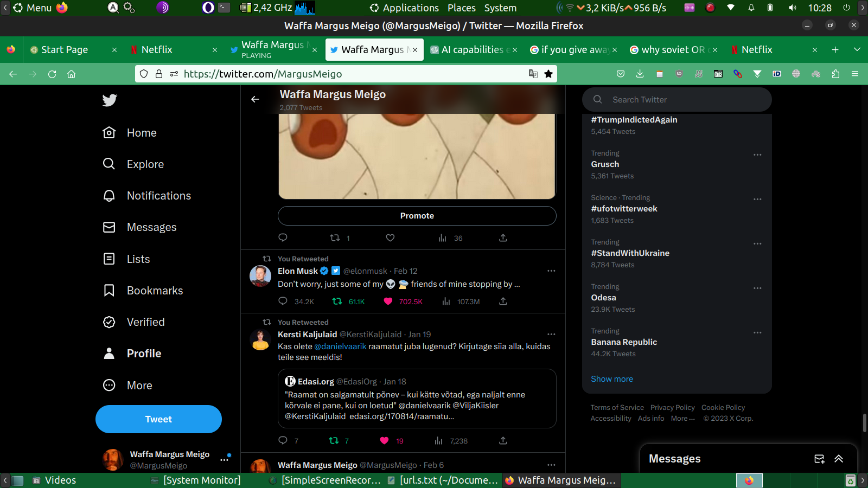Switch to 'why soviet OR' tab
Viewport: 868px width, 488px height.
tap(673, 49)
